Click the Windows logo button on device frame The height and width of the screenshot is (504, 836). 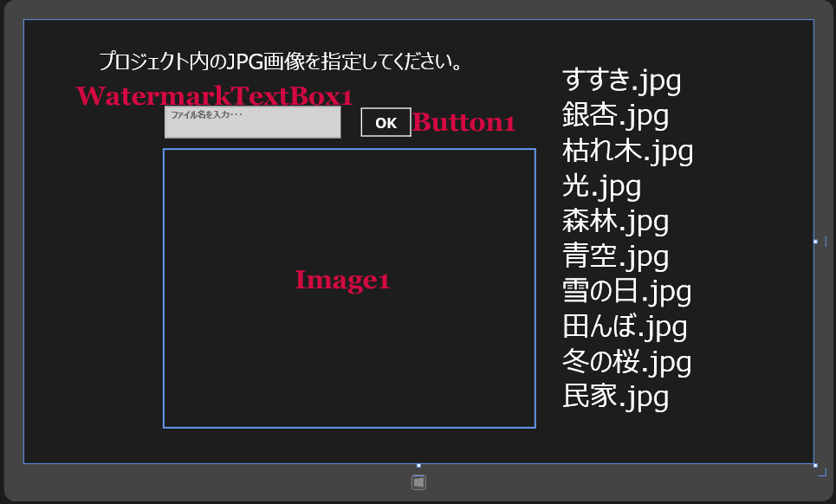[x=418, y=482]
